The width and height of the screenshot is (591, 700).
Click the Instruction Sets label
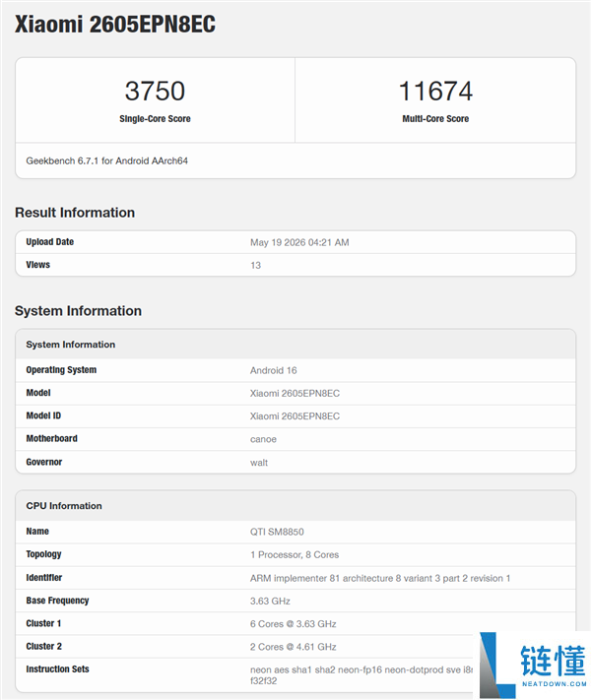[x=57, y=668]
